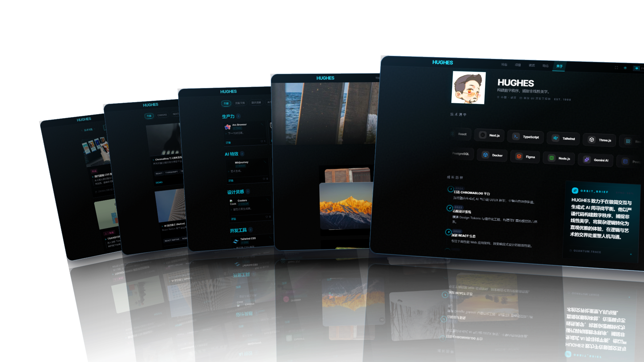
Task: Click the Figma layers icon
Action: [519, 157]
